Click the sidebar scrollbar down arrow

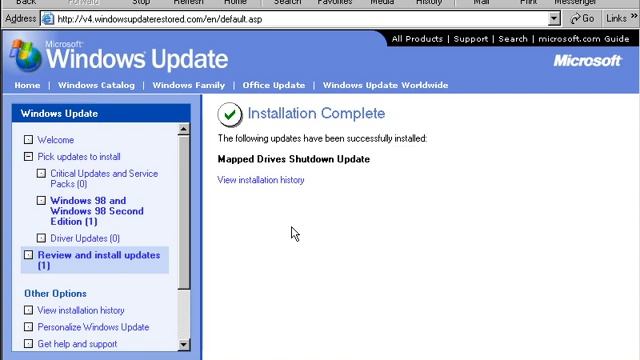(x=184, y=345)
